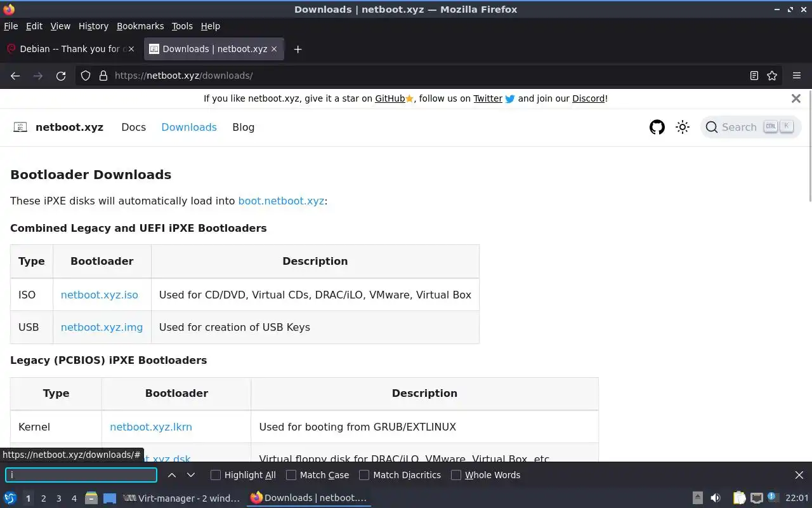This screenshot has width=812, height=508.
Task: Open the Lubuntu start menu icon
Action: 10,498
